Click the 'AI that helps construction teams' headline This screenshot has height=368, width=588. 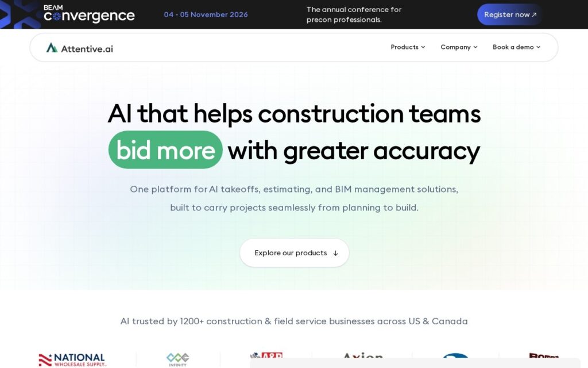294,114
